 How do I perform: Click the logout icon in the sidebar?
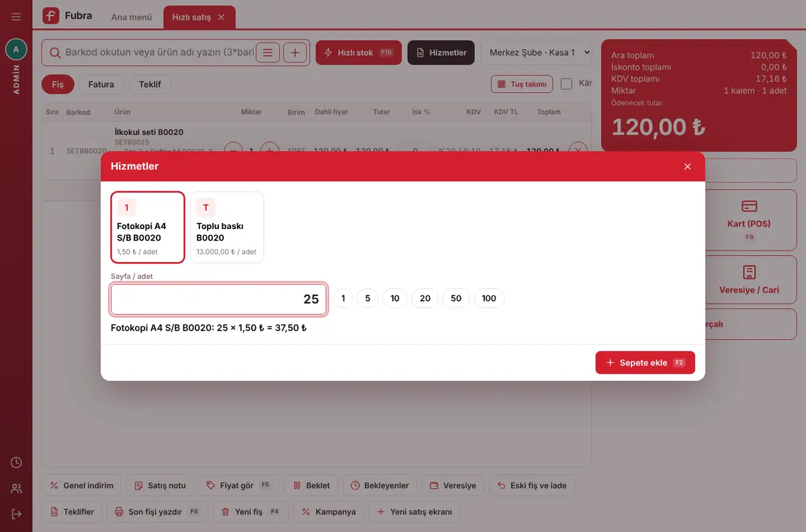click(16, 514)
